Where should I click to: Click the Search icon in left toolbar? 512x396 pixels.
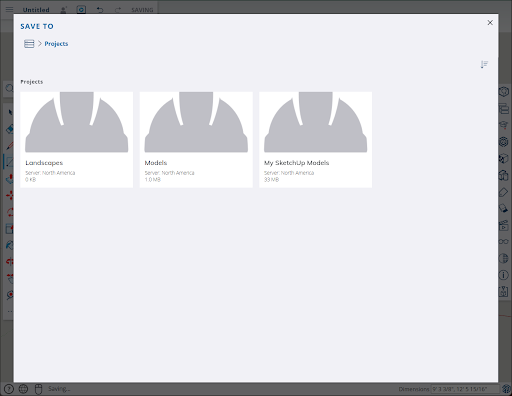pyautogui.click(x=9, y=88)
